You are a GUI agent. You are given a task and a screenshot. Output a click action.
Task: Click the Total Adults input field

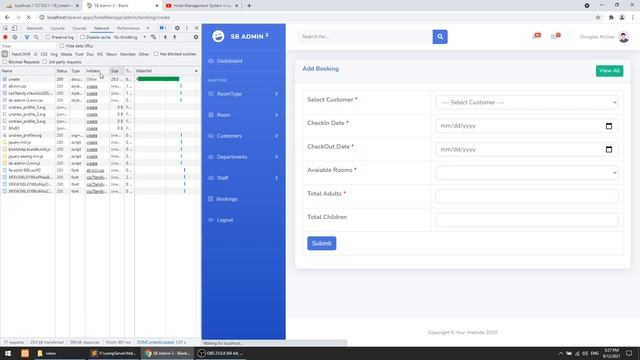[x=527, y=197]
